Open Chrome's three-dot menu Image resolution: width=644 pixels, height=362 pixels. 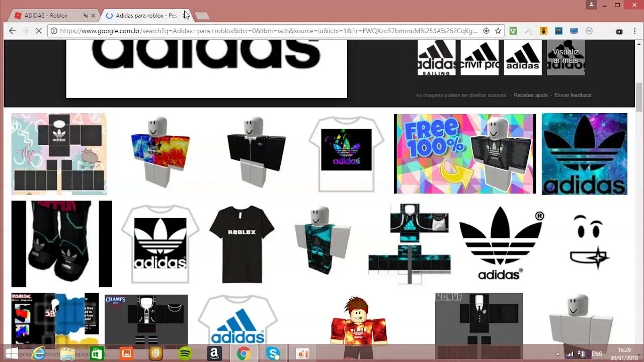pos(634,31)
